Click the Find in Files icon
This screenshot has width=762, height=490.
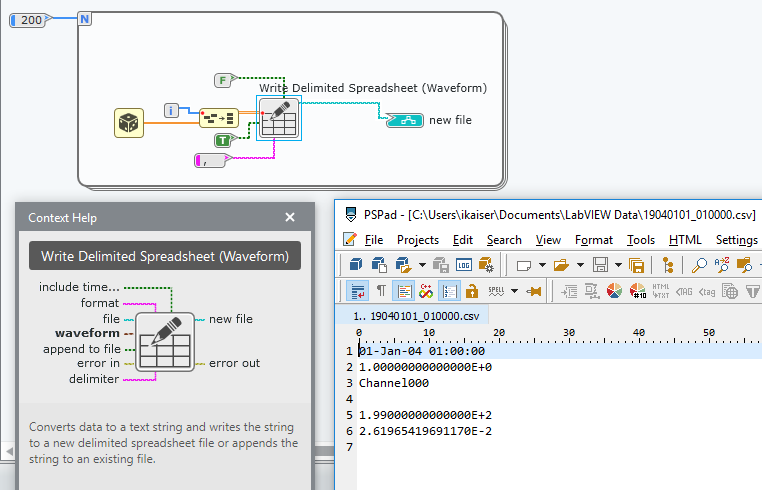click(744, 265)
